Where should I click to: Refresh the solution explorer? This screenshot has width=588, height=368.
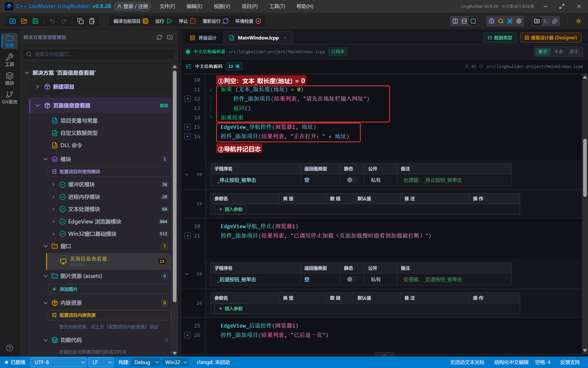click(159, 37)
